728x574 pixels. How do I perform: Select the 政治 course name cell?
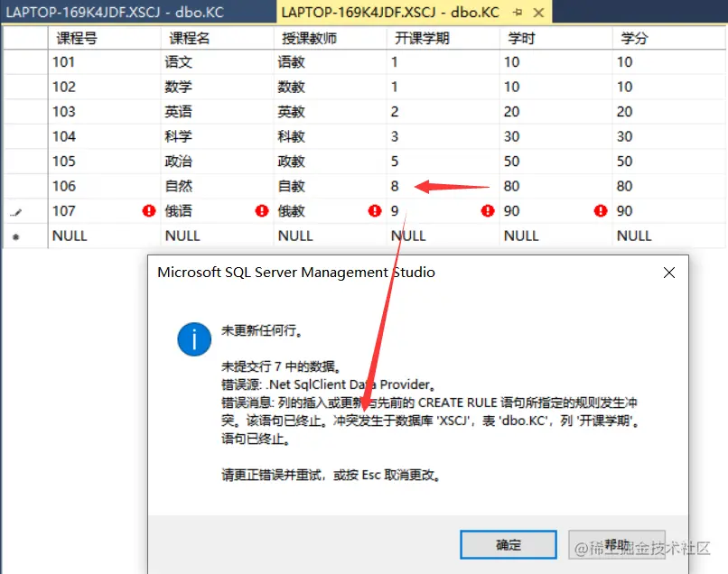(x=218, y=162)
